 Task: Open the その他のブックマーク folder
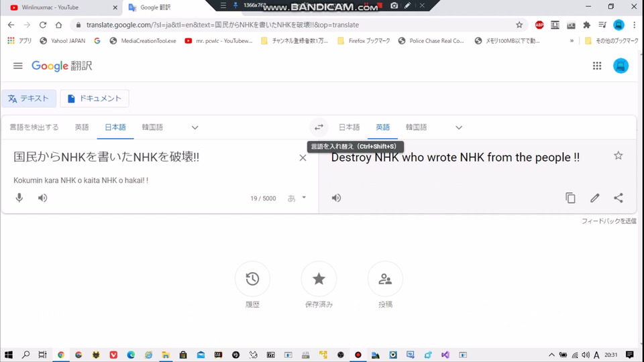click(612, 41)
